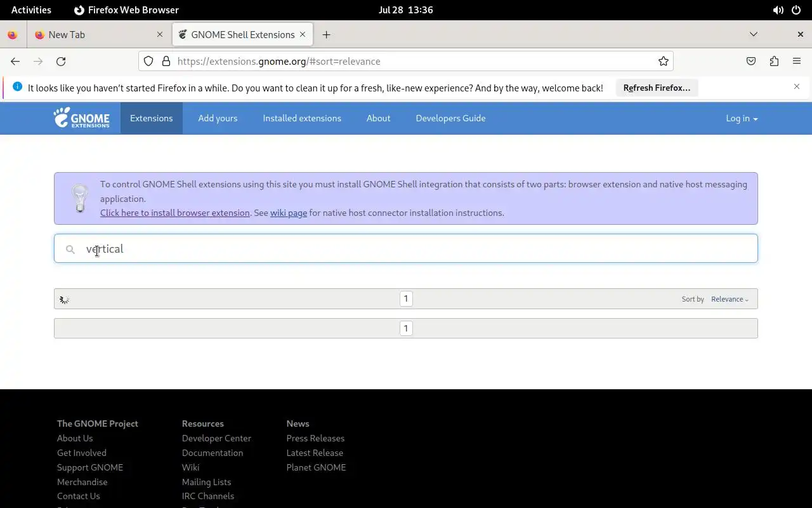This screenshot has height=508, width=812.
Task: Open the Latest Release footer link
Action: click(315, 453)
